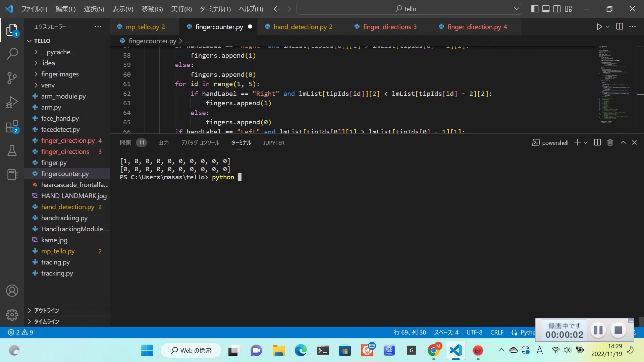Screen dimensions: 644x362
Task: Switch to the hand_detection.py editor tab
Action: pos(303,27)
